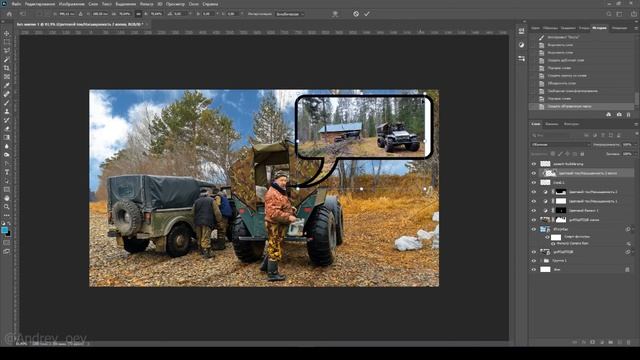Open the search icon at top right
The image size is (640, 360).
click(609, 14)
